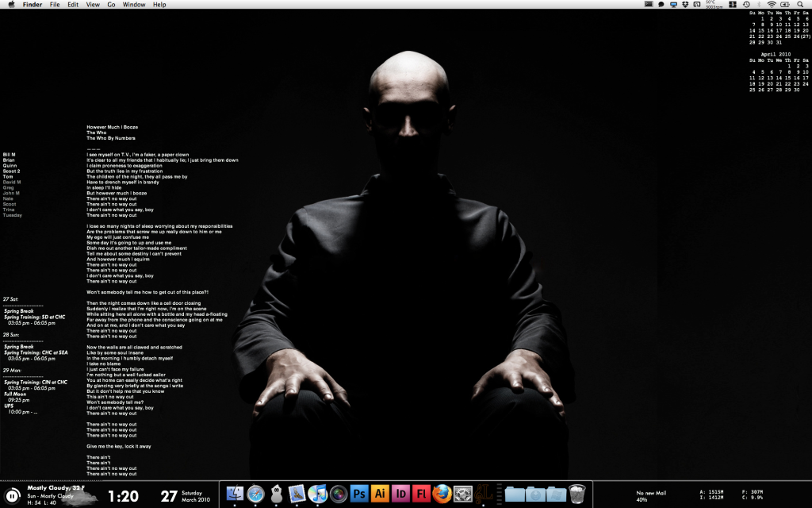Open the Finder menu
This screenshot has height=508, width=812.
tap(32, 4)
